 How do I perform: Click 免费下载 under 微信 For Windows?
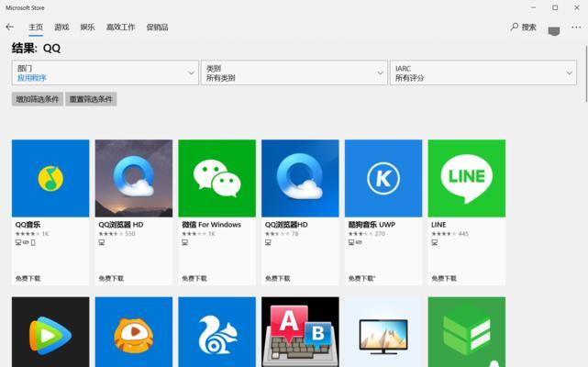click(x=194, y=278)
